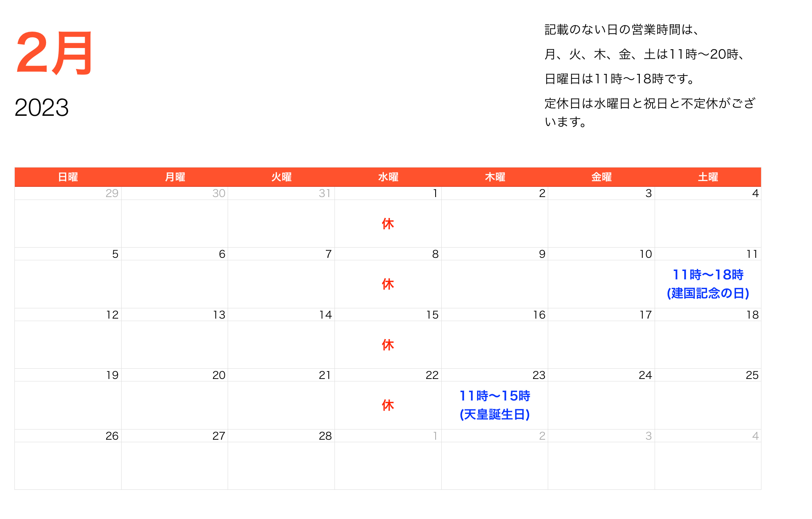Click date number 7
This screenshot has height=519, width=812.
(x=328, y=254)
